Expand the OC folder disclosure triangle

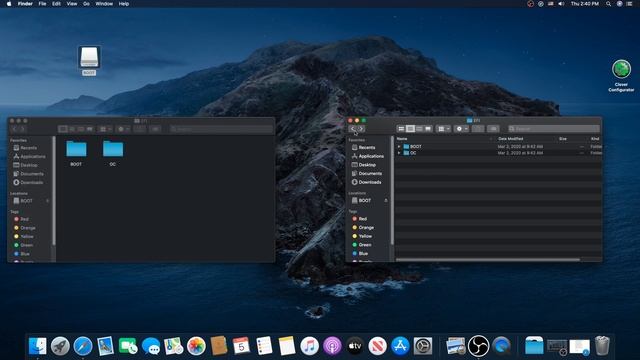coord(399,153)
